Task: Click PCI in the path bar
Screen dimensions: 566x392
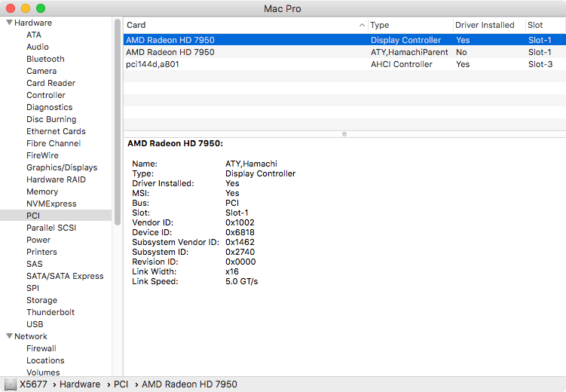Action: (121, 384)
